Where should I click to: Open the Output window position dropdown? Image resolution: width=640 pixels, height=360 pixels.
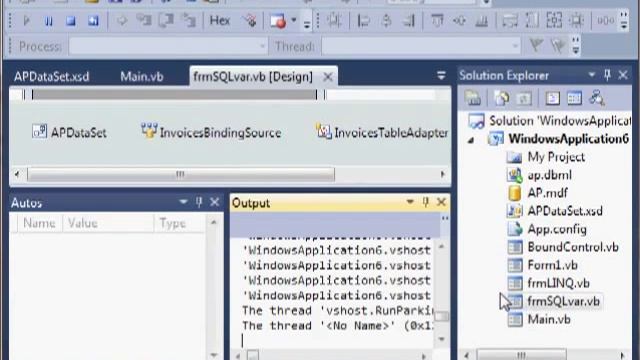click(410, 202)
